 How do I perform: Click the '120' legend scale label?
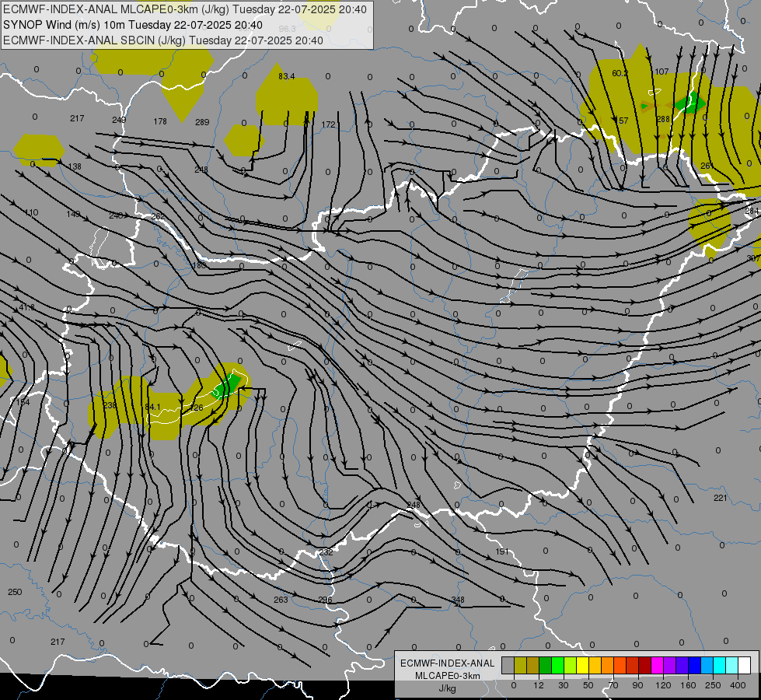pyautogui.click(x=663, y=685)
